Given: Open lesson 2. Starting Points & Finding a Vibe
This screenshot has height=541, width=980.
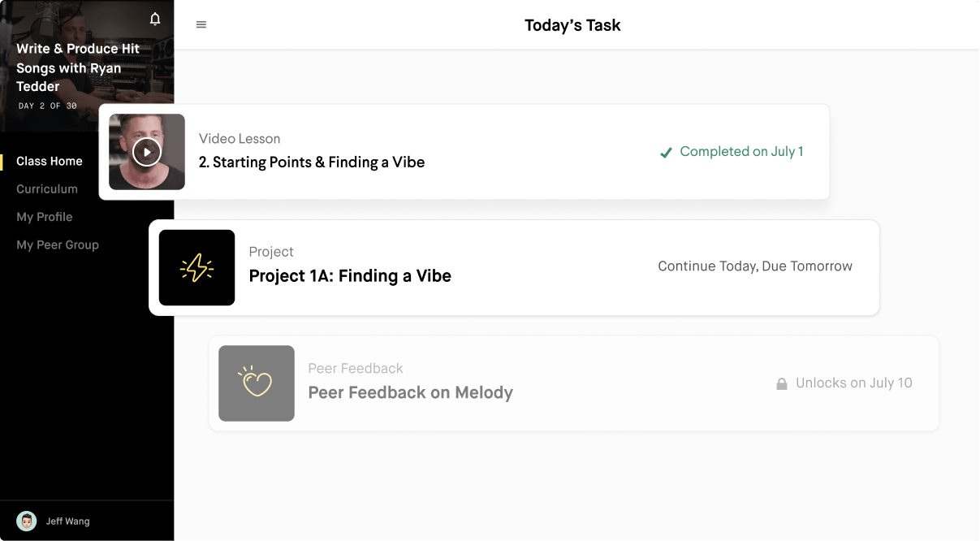Looking at the screenshot, I should coord(312,162).
